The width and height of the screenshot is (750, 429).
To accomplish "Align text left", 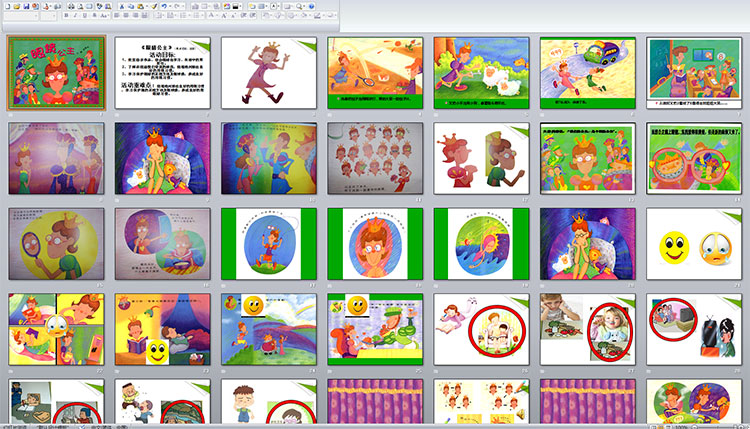I will pyautogui.click(x=117, y=15).
